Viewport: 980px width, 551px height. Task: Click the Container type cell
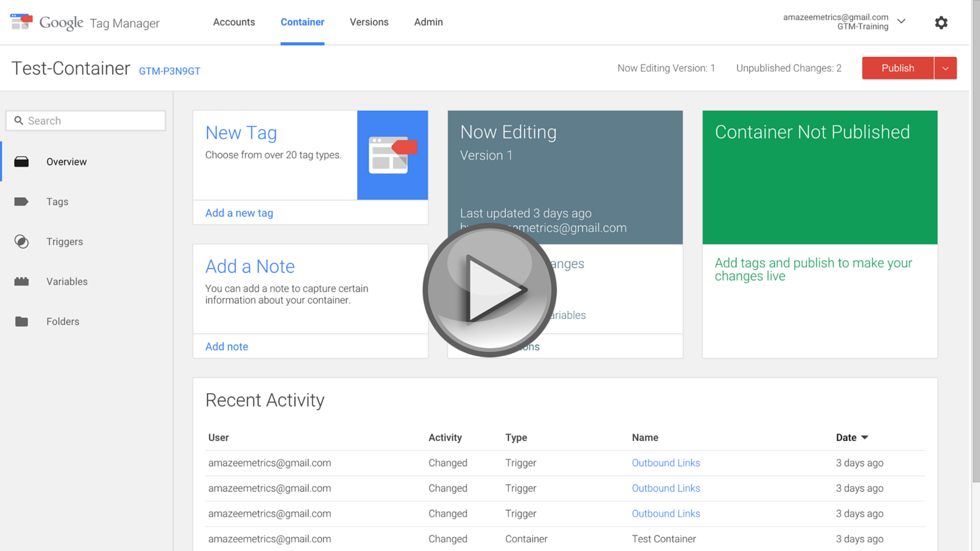(527, 539)
